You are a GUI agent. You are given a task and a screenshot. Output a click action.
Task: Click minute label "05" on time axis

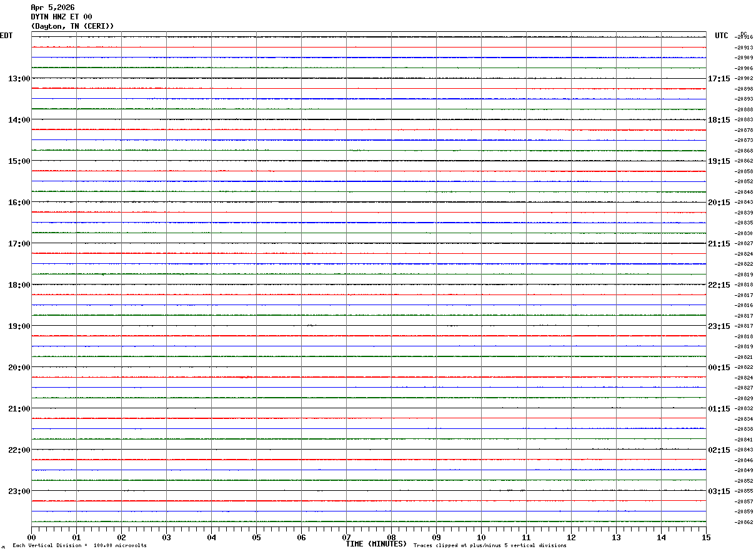click(x=257, y=538)
